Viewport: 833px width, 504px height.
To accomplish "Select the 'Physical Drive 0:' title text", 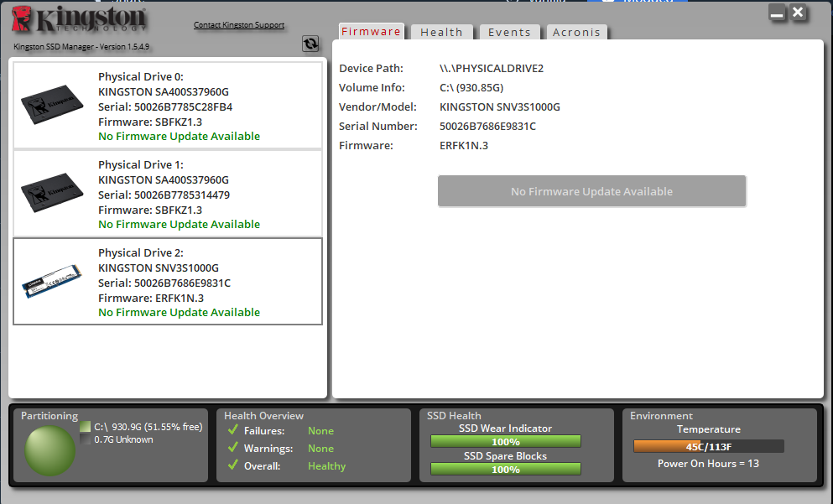I will click(141, 76).
